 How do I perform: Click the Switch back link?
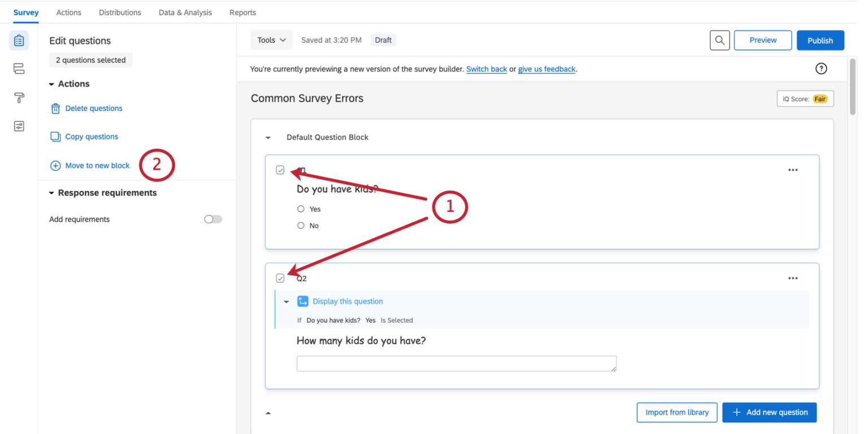tap(487, 69)
